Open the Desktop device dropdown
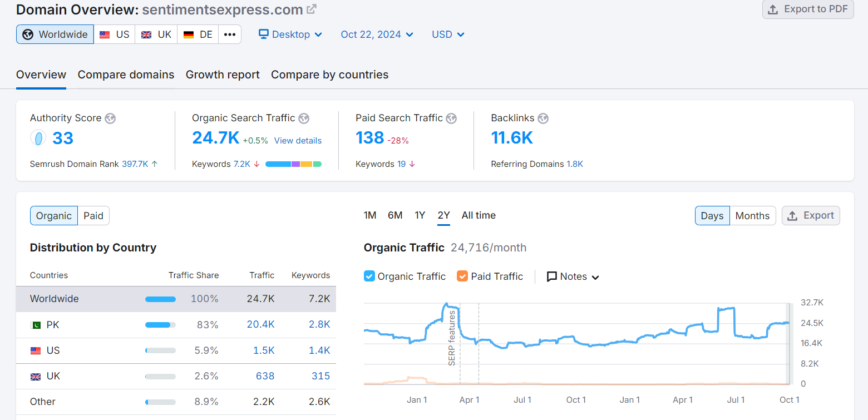This screenshot has width=868, height=420. pos(290,34)
